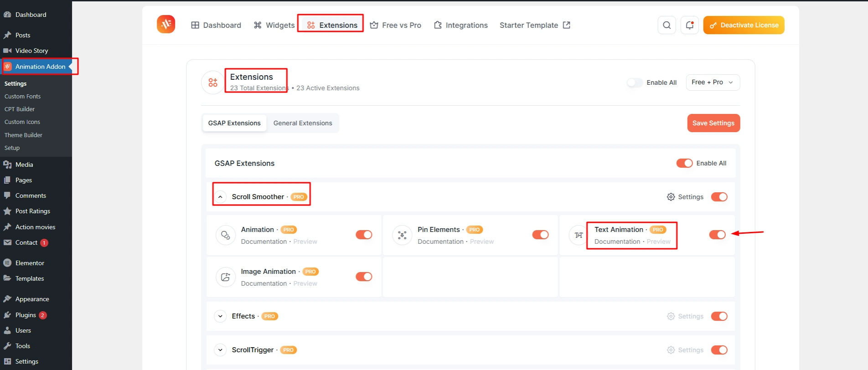The width and height of the screenshot is (868, 370).
Task: Open the Free vs Pro tab
Action: click(x=395, y=25)
